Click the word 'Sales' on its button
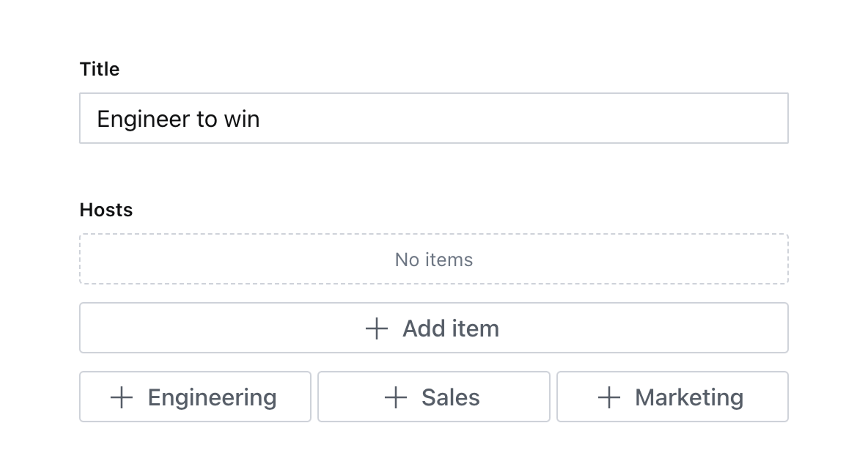This screenshot has width=868, height=472. (451, 397)
